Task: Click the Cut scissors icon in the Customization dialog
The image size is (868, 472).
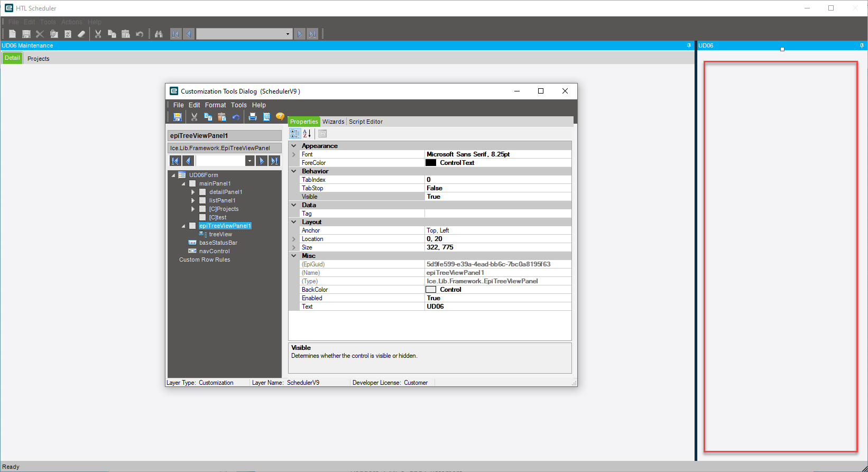Action: (x=194, y=117)
